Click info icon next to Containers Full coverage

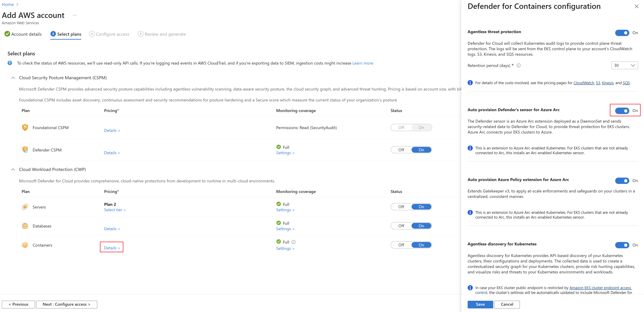[x=294, y=242]
